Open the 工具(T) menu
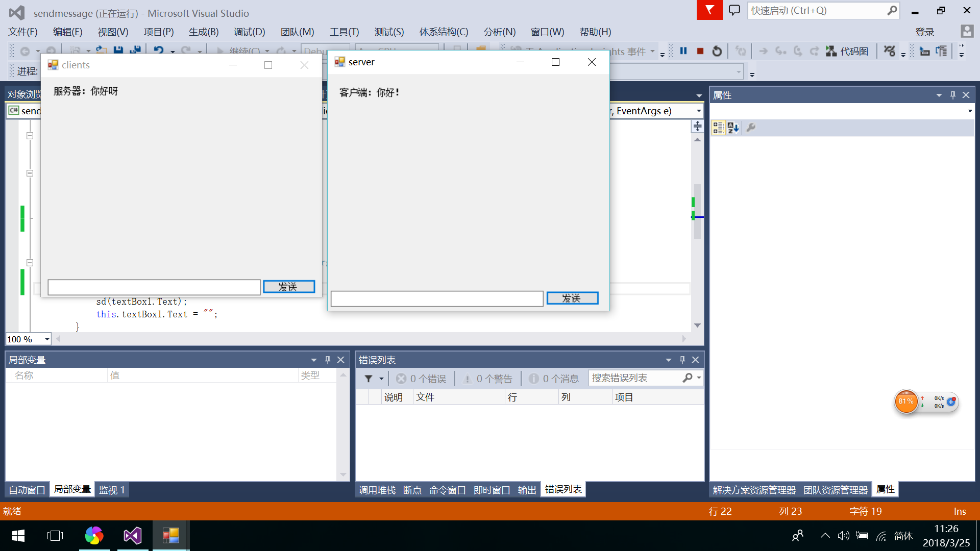Screen dimensions: 980x551 [345, 32]
